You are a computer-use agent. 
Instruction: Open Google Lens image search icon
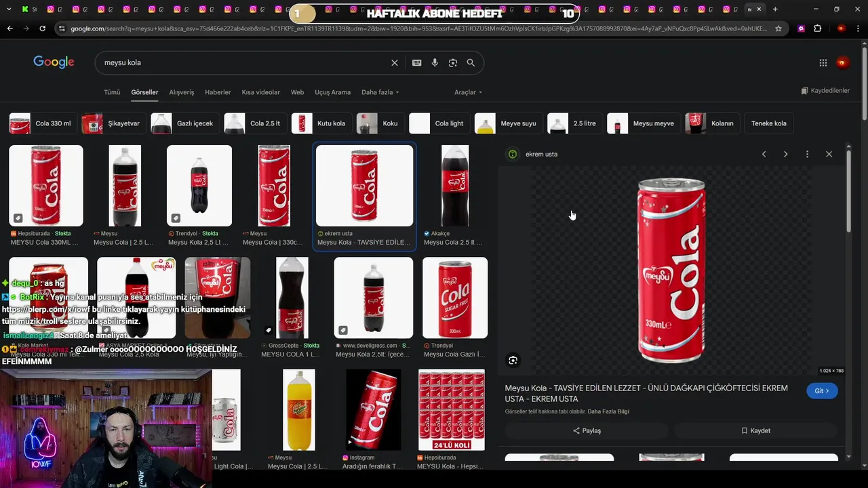click(x=453, y=62)
